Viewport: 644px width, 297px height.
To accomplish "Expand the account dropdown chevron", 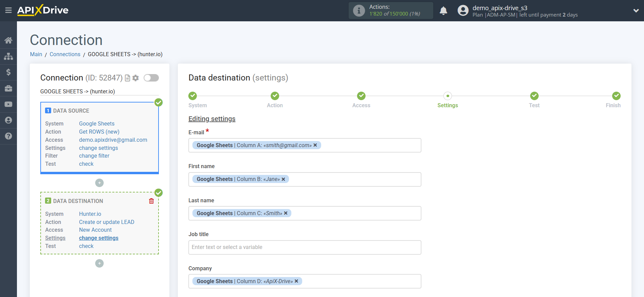I will pyautogui.click(x=636, y=10).
